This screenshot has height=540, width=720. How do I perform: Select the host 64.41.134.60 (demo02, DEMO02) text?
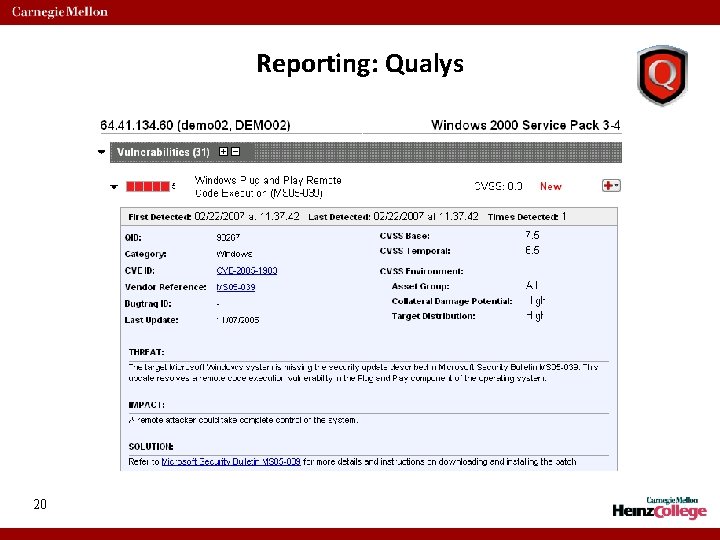point(195,125)
